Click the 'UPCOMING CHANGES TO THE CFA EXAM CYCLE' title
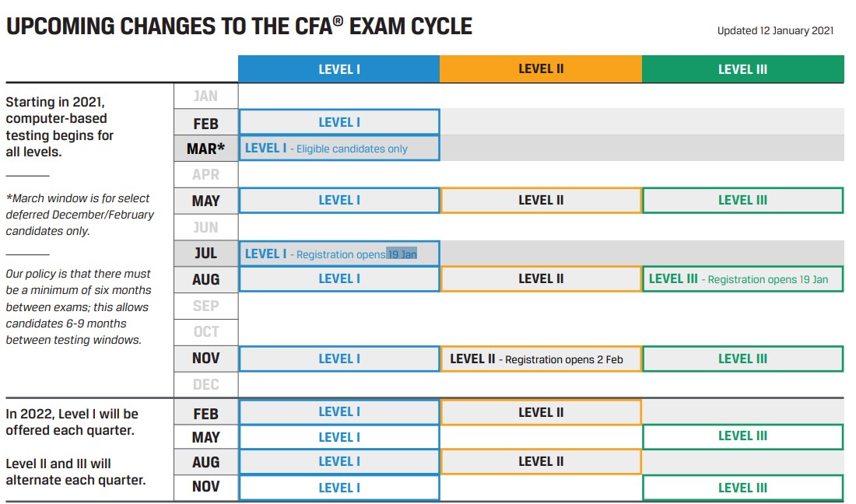Screen dimensions: 856x504 click(239, 26)
